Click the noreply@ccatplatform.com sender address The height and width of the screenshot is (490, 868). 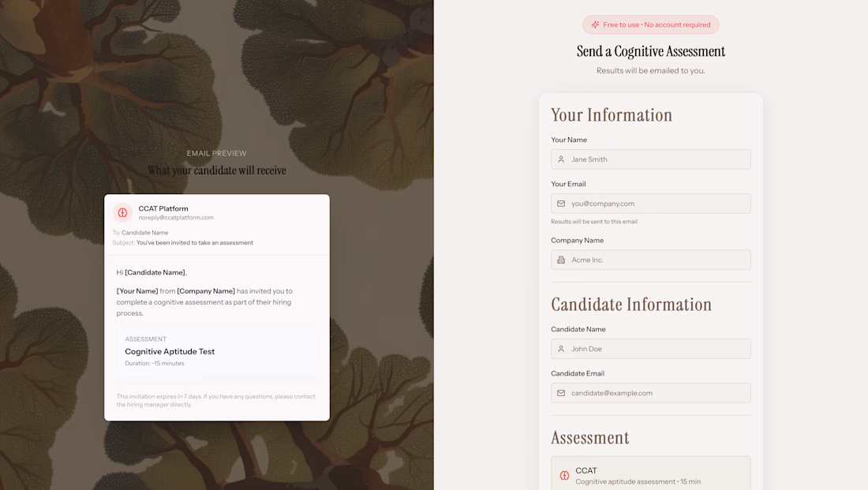[x=176, y=218]
